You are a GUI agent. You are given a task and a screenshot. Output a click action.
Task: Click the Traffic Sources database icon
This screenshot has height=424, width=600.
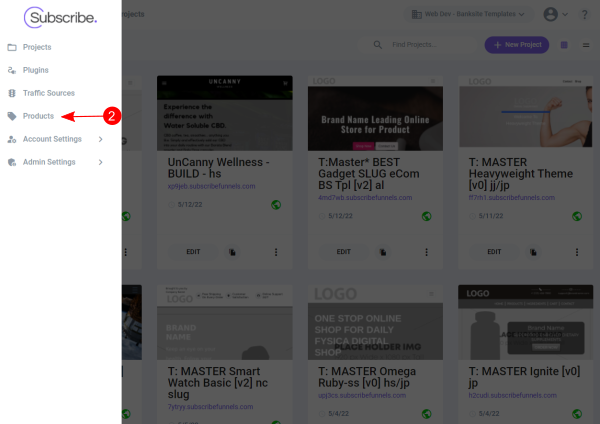12,93
